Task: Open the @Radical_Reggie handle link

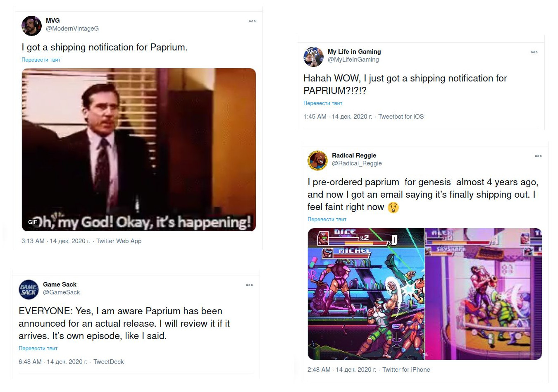Action: [357, 163]
